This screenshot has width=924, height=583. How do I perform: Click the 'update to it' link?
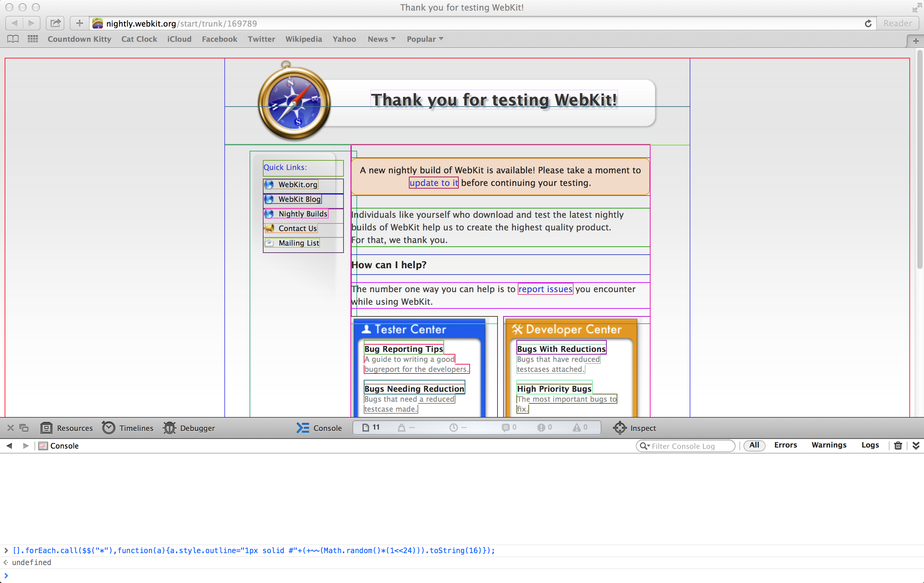point(433,183)
